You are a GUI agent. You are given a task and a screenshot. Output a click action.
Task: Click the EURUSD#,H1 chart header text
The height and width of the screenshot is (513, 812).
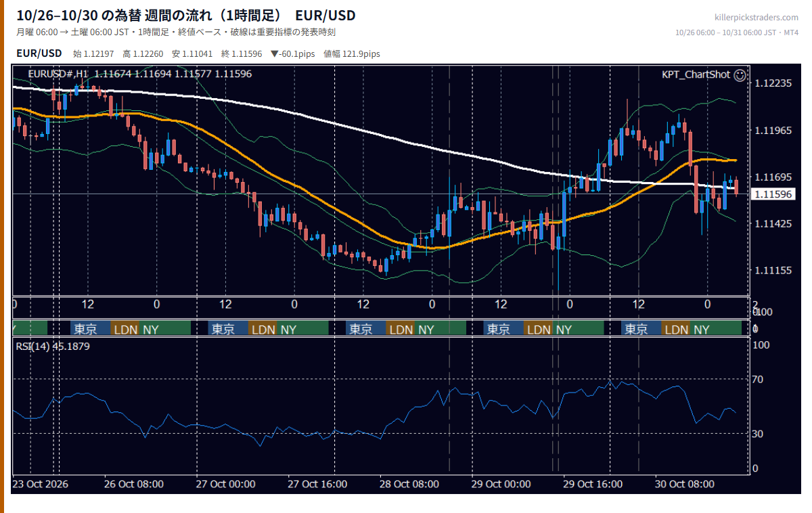click(x=140, y=74)
